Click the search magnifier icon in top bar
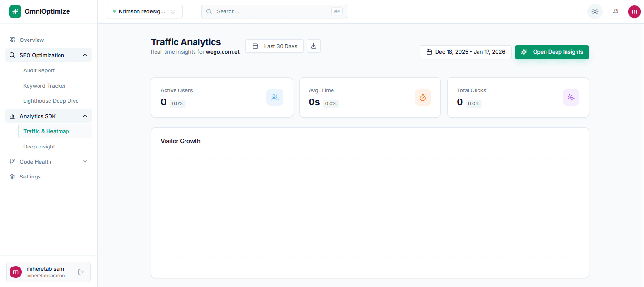This screenshot has width=644, height=287. click(x=209, y=11)
